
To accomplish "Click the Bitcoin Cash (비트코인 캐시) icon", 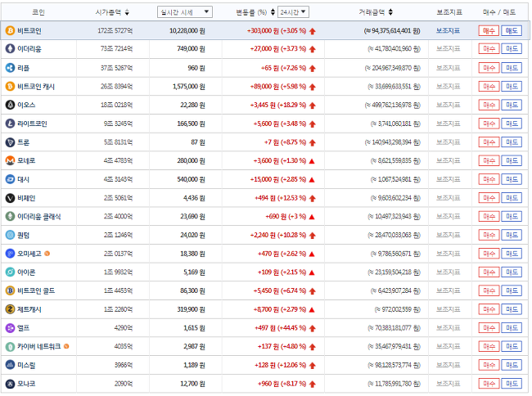I will click(x=10, y=87).
